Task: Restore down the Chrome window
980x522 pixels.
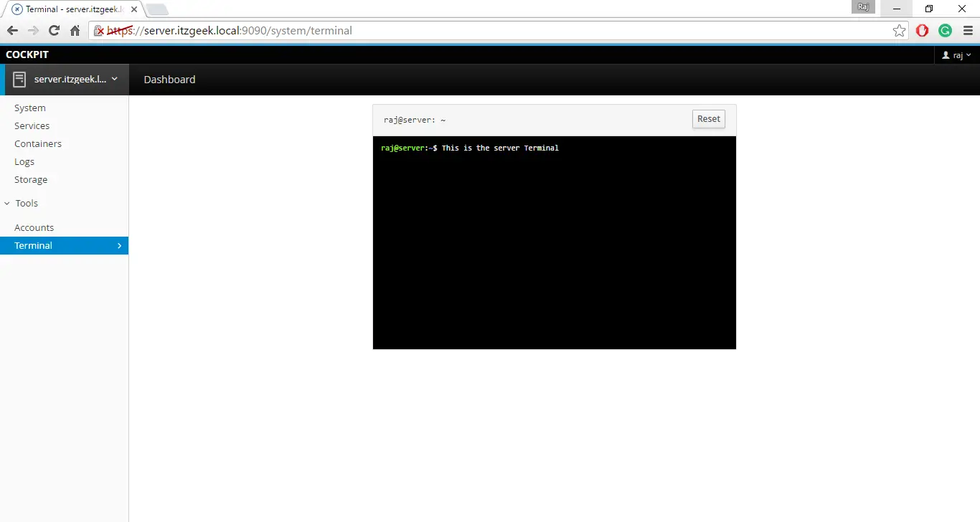Action: [x=929, y=9]
